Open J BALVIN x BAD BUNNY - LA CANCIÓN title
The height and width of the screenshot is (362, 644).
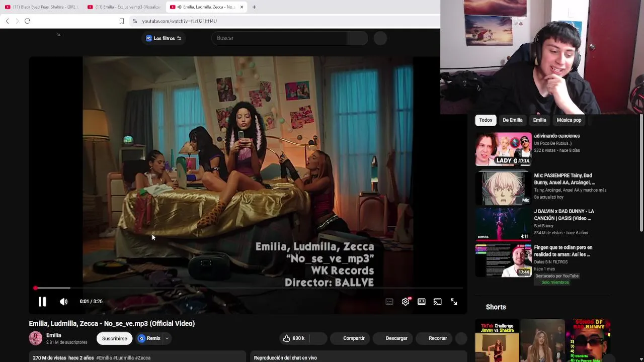click(x=564, y=215)
